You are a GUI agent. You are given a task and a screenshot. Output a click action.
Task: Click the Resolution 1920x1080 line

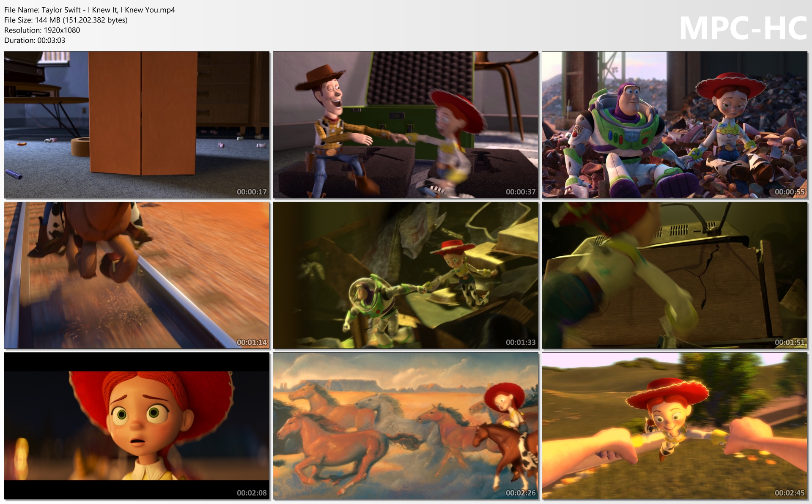click(x=42, y=30)
